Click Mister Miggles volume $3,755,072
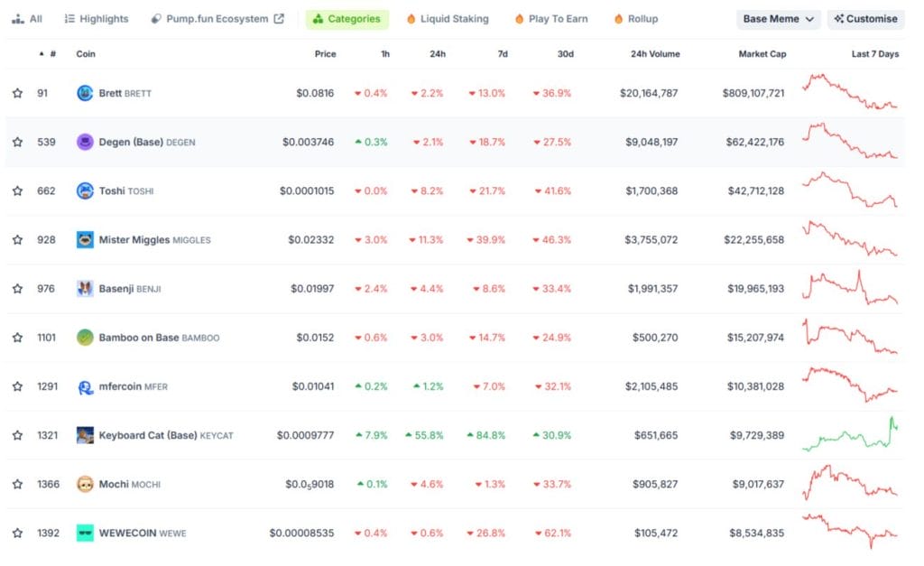 (x=651, y=240)
